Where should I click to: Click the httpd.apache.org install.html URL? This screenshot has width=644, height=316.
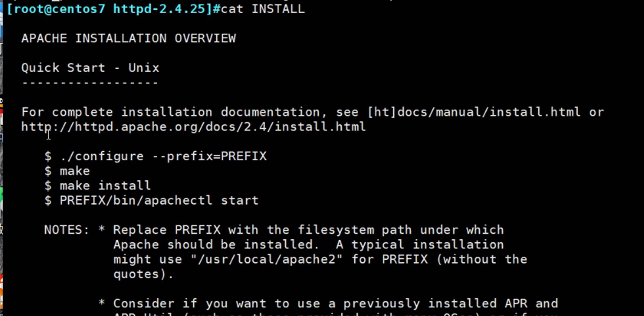click(x=193, y=127)
